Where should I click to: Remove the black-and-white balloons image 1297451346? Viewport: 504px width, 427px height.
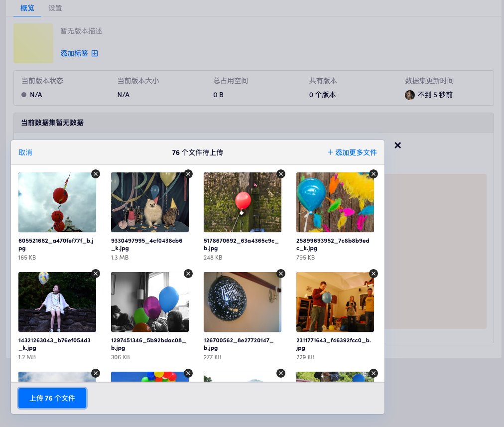[188, 274]
